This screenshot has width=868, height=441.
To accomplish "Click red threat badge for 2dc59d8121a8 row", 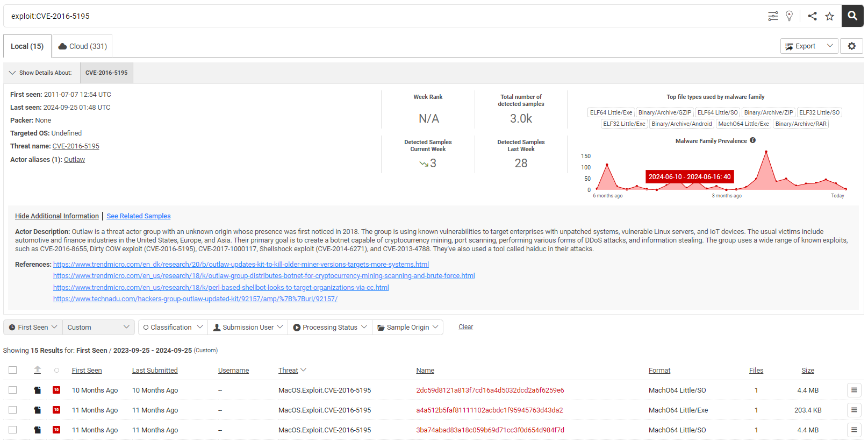I will tap(56, 390).
